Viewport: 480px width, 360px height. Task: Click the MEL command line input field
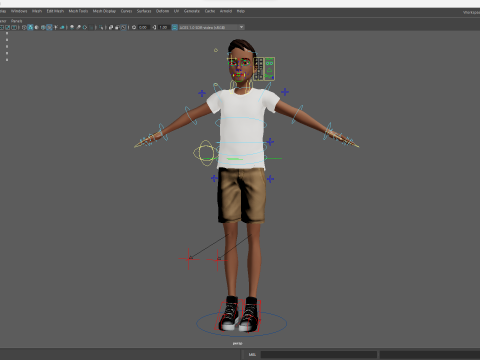[319, 354]
